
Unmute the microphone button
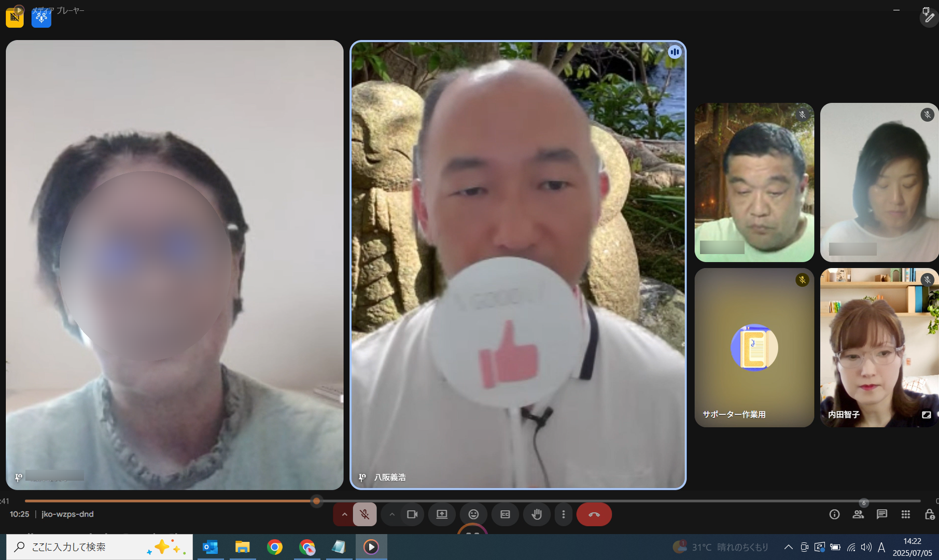point(365,514)
